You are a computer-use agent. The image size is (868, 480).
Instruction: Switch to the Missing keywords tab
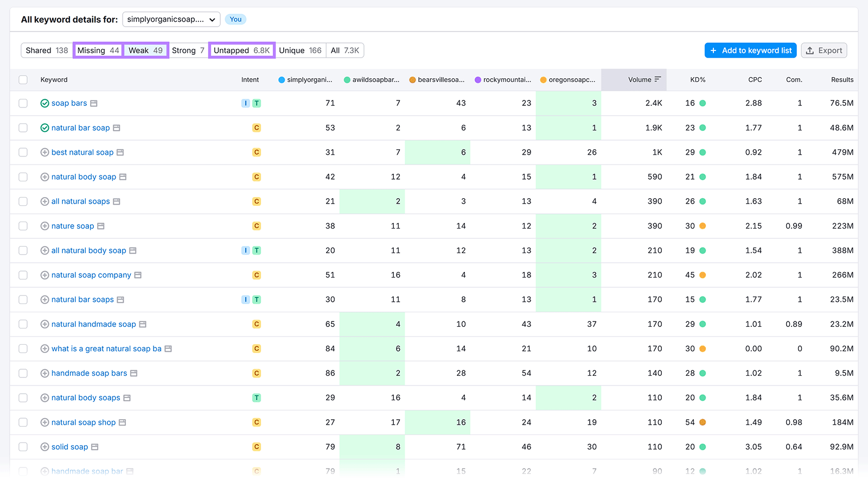98,50
